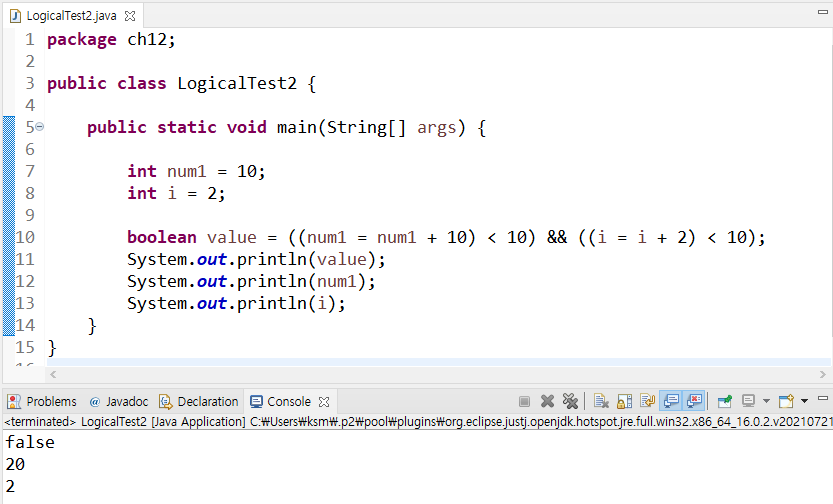This screenshot has width=833, height=504.
Task: Click 'println(i)' on line 13
Action: [x=286, y=304]
